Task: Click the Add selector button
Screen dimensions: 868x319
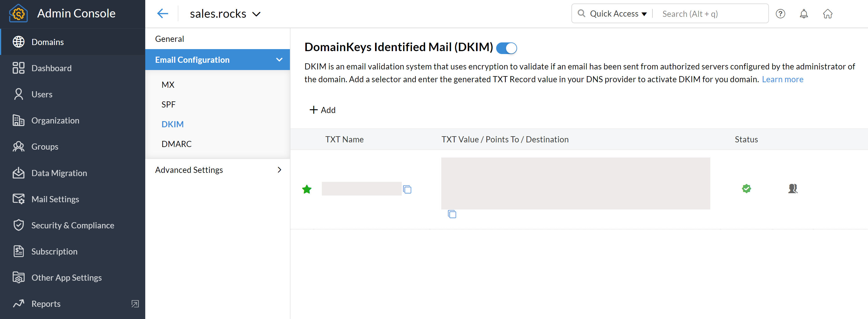Action: (322, 110)
